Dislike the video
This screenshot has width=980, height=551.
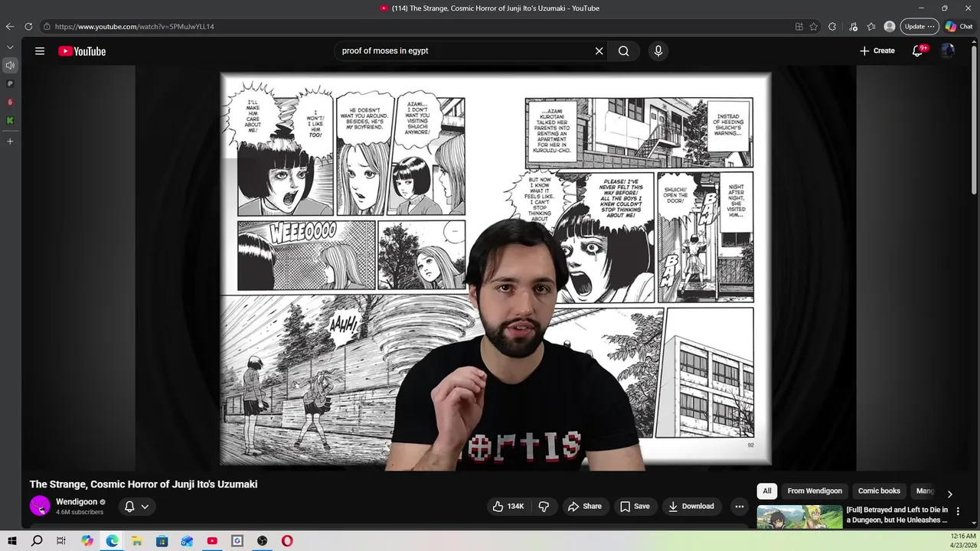coord(544,506)
